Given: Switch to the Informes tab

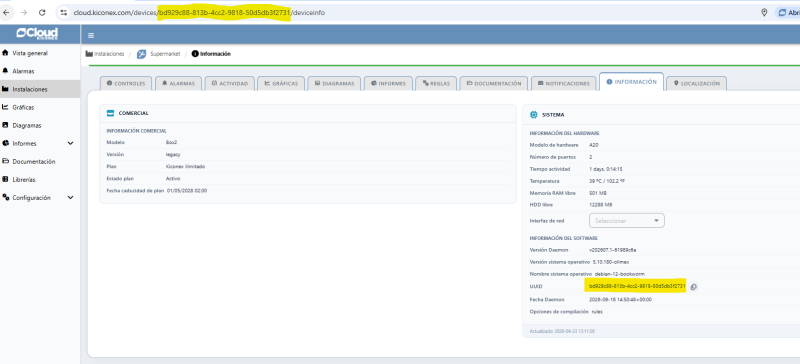Looking at the screenshot, I should [x=388, y=83].
